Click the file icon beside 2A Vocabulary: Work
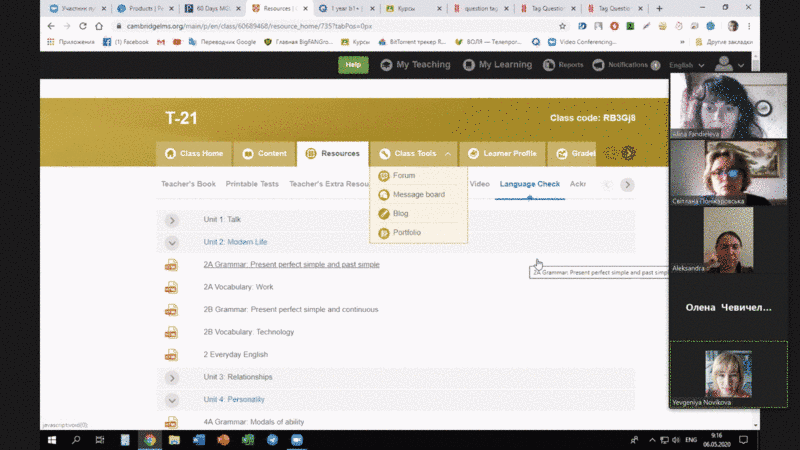800x450 pixels. pyautogui.click(x=171, y=287)
